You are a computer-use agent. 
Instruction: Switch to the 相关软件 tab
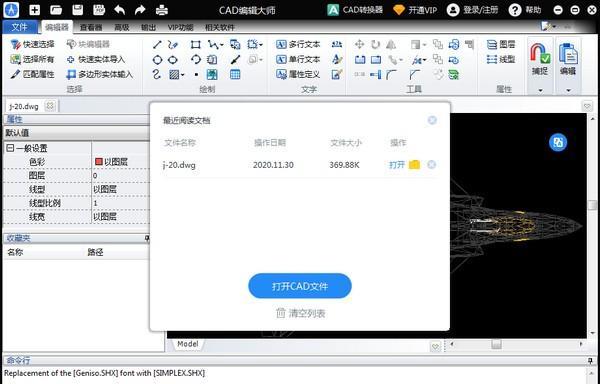point(220,28)
